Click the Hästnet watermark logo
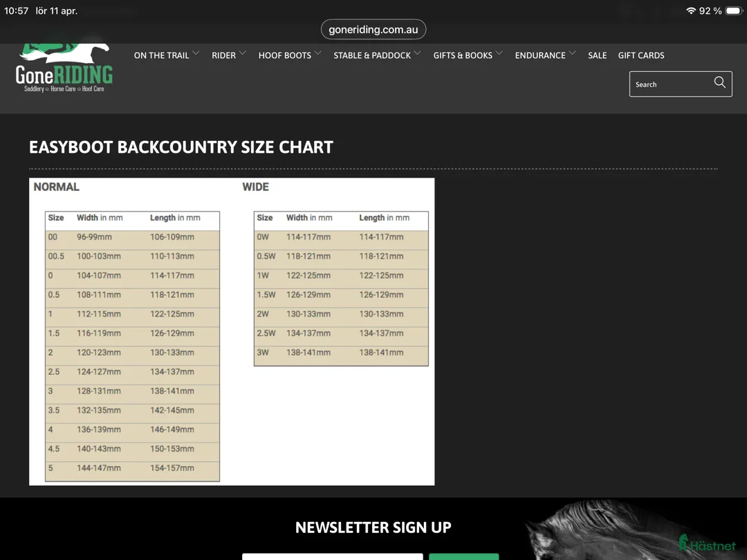This screenshot has height=560, width=747. [706, 544]
